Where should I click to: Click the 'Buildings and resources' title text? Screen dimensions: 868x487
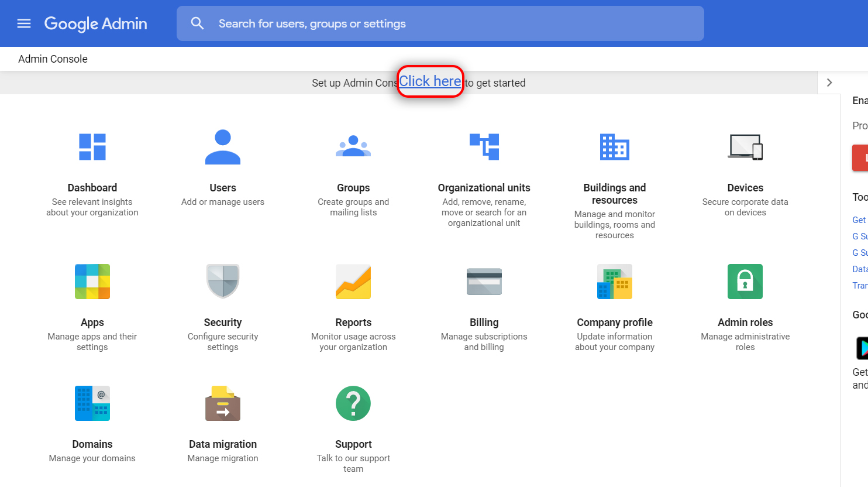tap(615, 194)
